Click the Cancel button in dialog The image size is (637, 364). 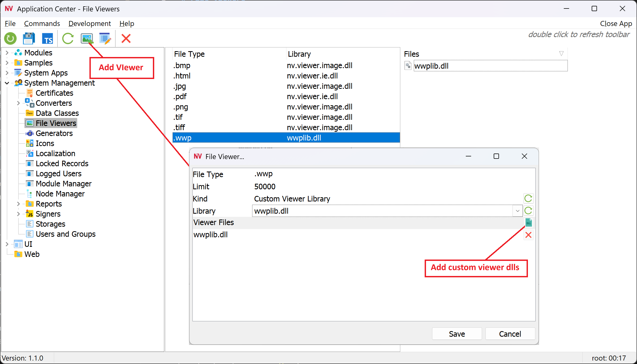pos(510,334)
